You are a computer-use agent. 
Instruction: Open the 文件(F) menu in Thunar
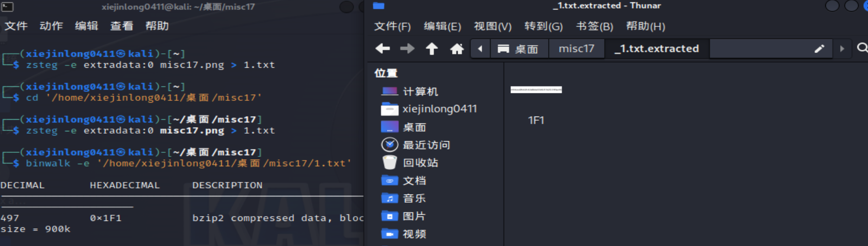pyautogui.click(x=392, y=26)
